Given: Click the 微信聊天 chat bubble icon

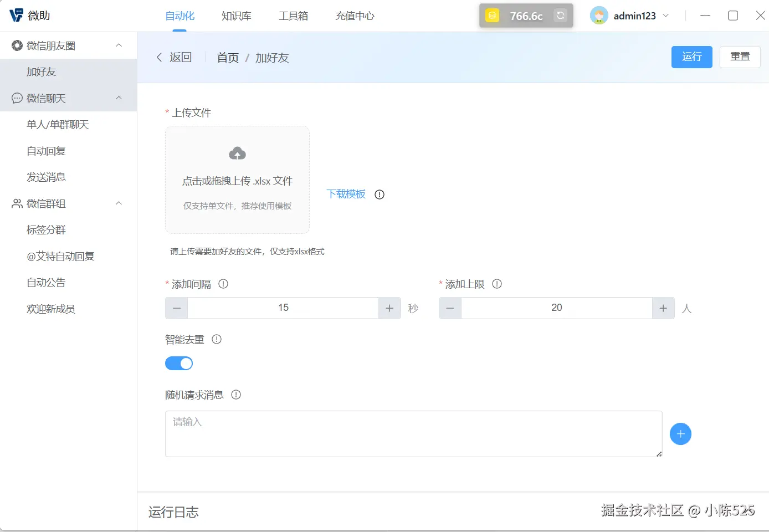Looking at the screenshot, I should point(17,98).
